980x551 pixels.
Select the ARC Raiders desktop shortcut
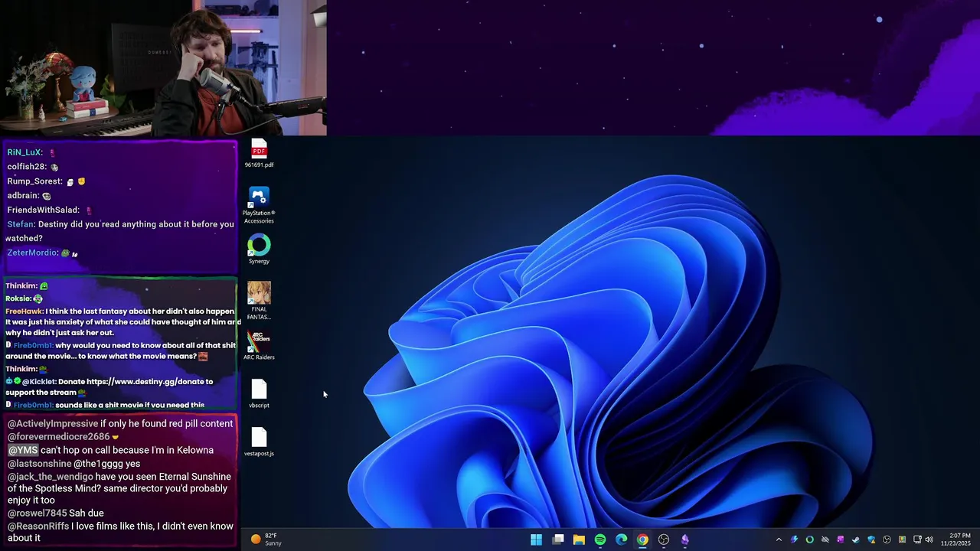[x=259, y=345]
